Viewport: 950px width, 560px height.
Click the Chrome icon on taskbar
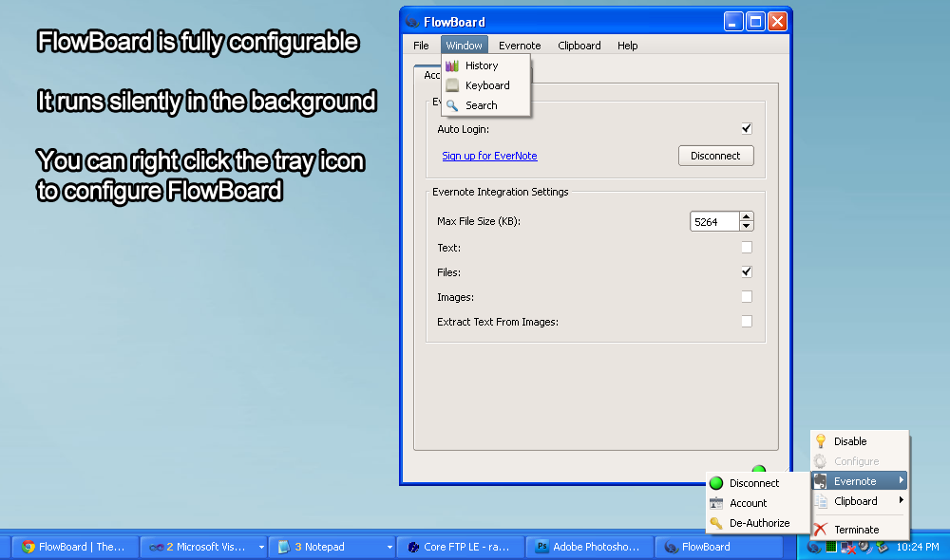pos(28,547)
